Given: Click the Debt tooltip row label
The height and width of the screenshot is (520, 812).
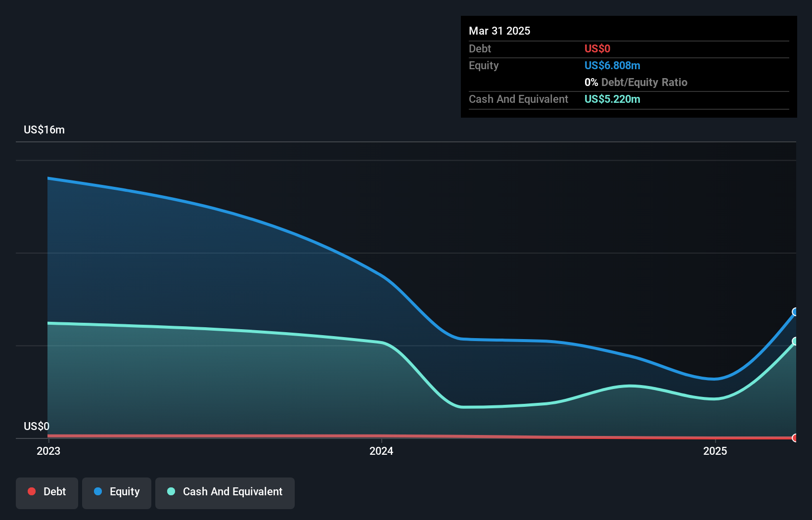Looking at the screenshot, I should point(480,49).
